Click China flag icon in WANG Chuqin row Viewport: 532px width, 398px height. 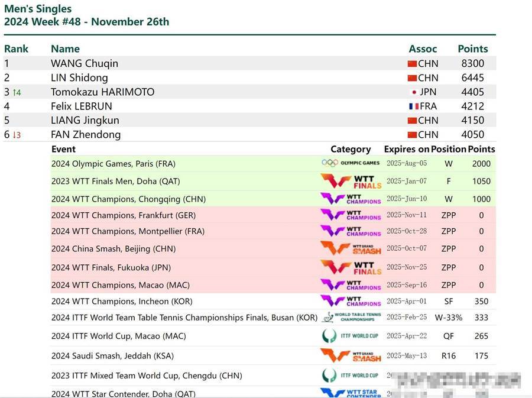(x=412, y=64)
